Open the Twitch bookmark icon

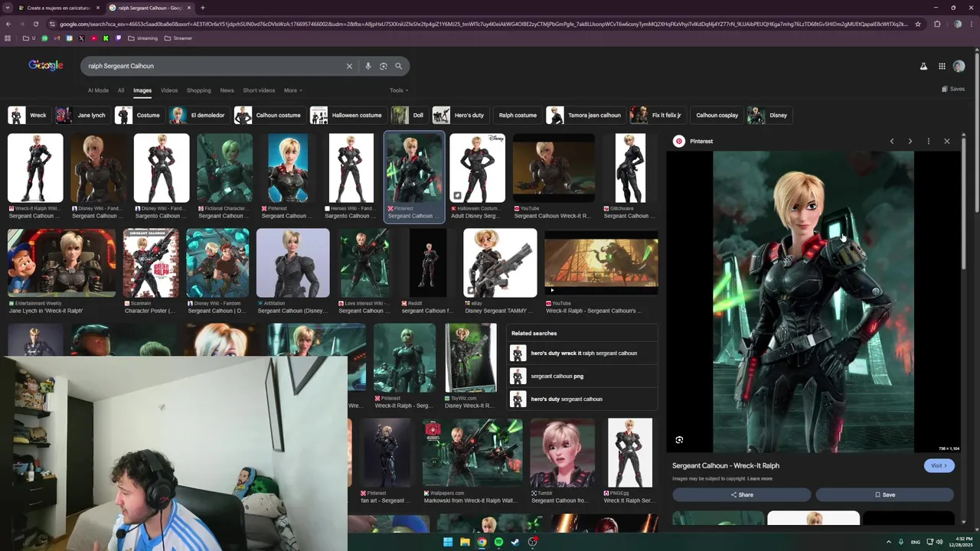[x=118, y=38]
